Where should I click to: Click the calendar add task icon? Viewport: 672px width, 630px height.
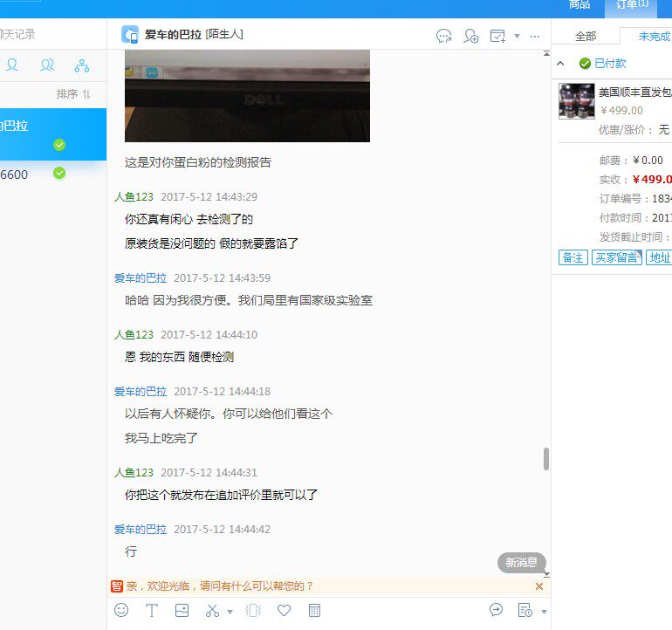pos(497,36)
